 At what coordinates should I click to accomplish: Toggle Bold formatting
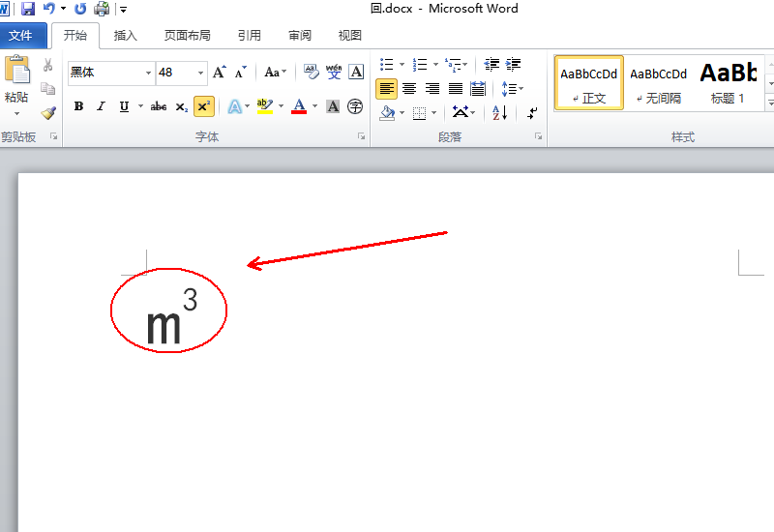[78, 106]
